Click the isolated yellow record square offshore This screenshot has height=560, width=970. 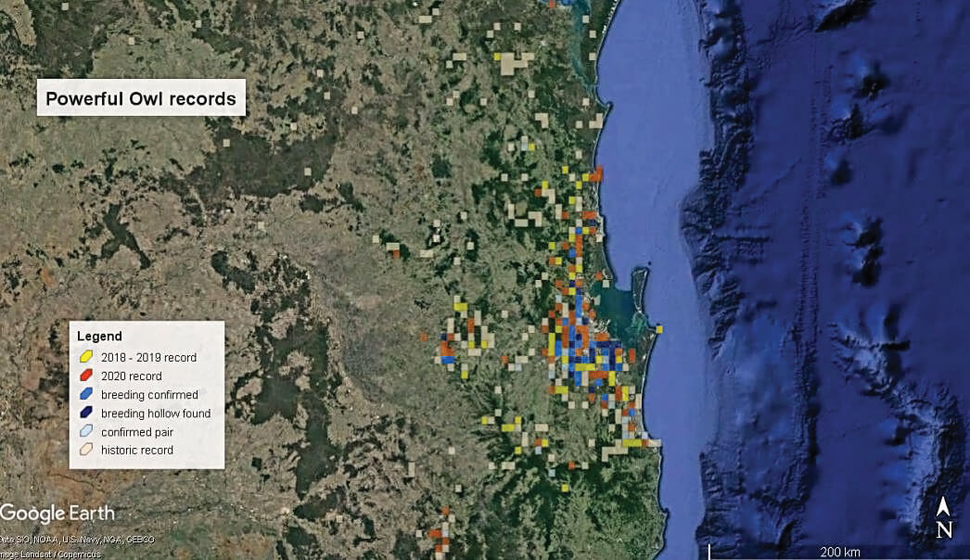[x=659, y=328]
